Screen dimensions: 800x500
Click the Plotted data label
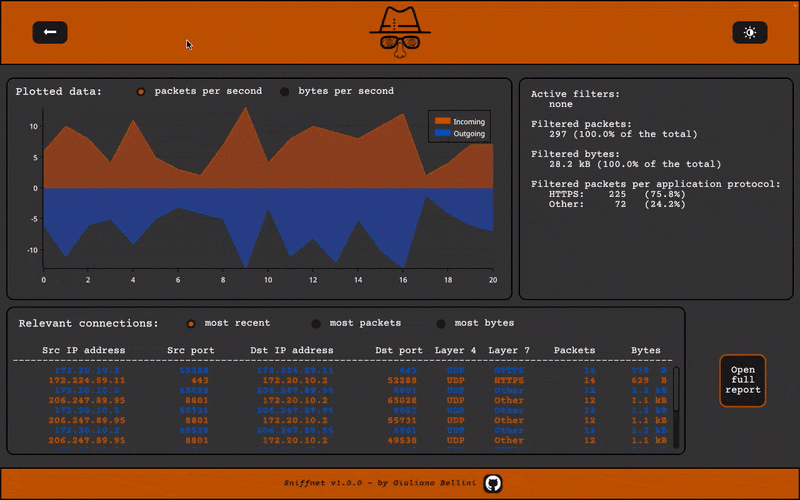59,92
